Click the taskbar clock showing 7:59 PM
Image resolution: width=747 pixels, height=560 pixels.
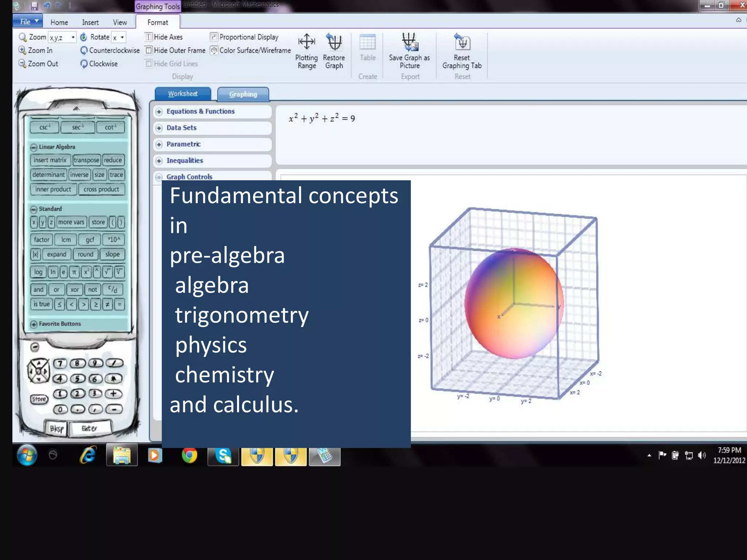pos(729,455)
